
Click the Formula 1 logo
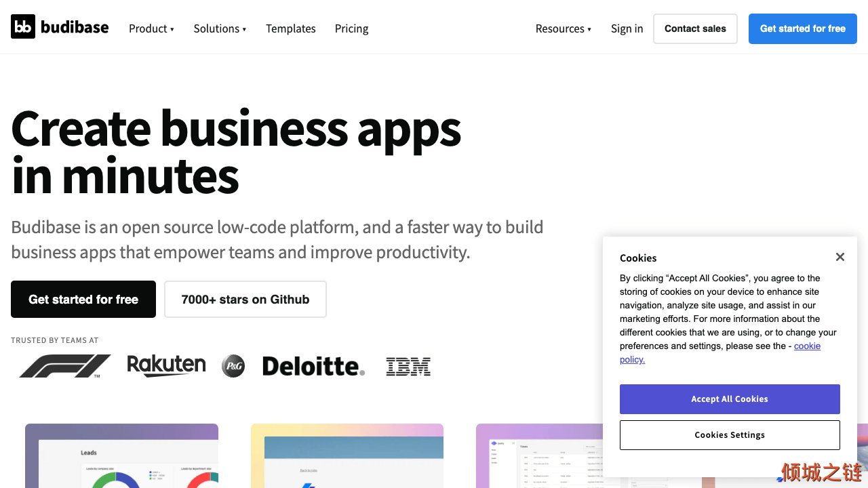coord(65,366)
